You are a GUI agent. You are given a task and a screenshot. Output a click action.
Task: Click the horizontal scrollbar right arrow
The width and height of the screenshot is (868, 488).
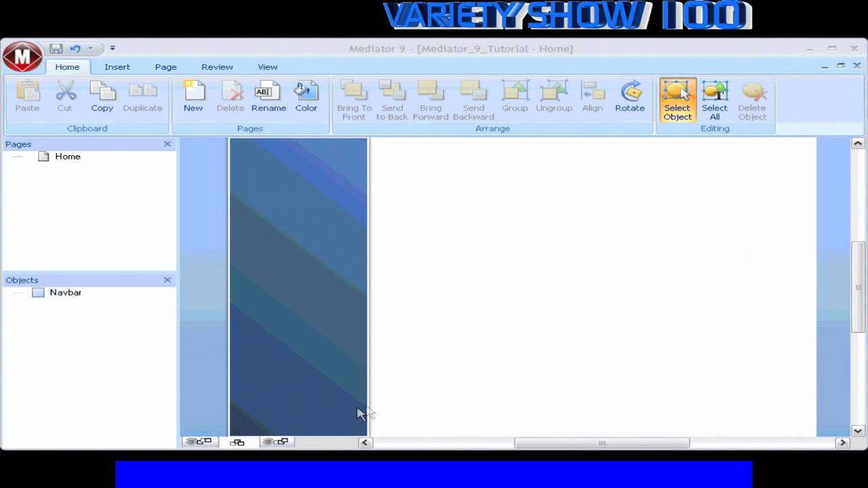[x=843, y=443]
